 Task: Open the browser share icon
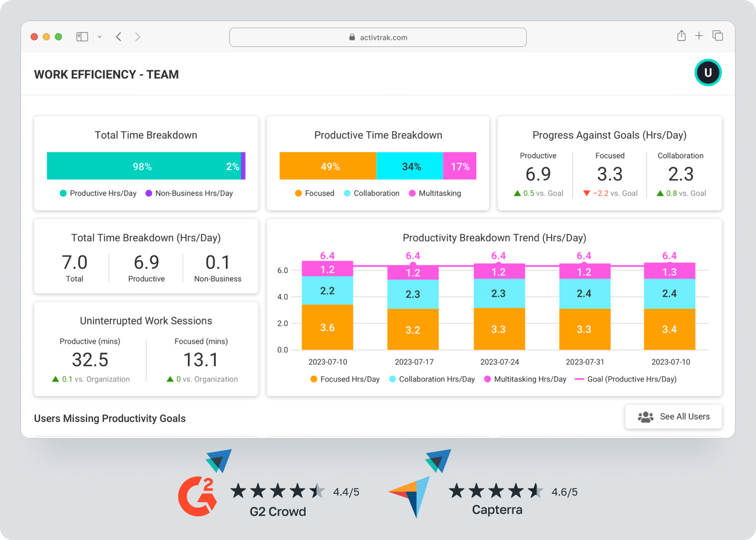681,36
